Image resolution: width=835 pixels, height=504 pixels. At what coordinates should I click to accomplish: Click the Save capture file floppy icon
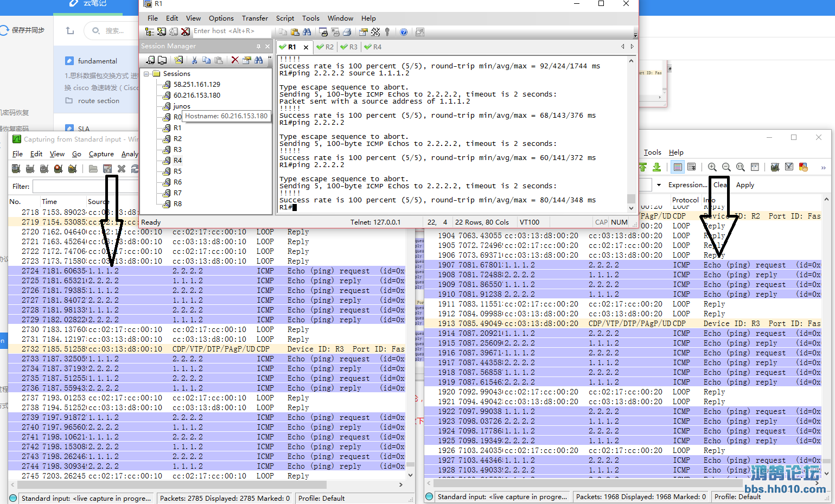point(107,169)
